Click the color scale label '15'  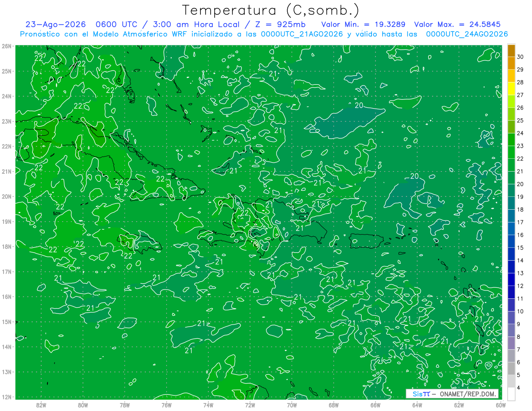(520, 247)
